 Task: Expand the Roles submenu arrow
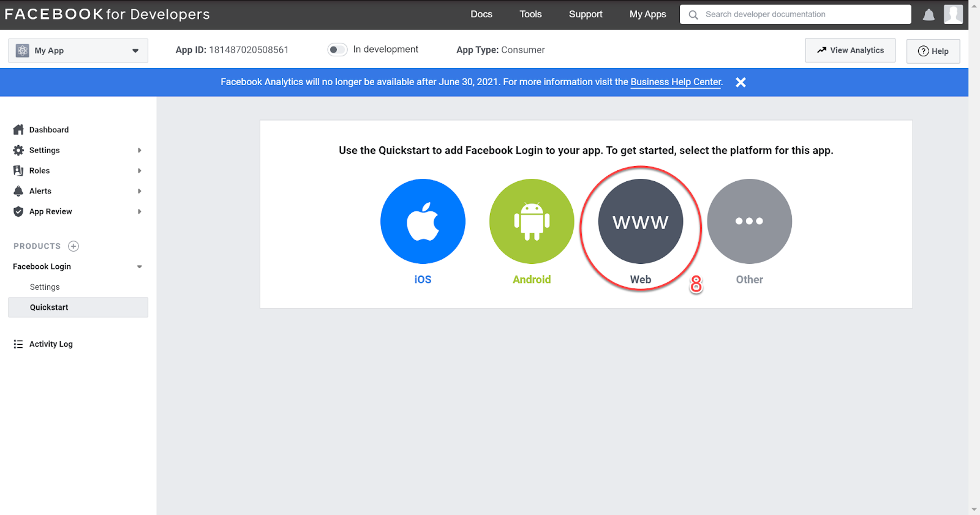(x=140, y=171)
